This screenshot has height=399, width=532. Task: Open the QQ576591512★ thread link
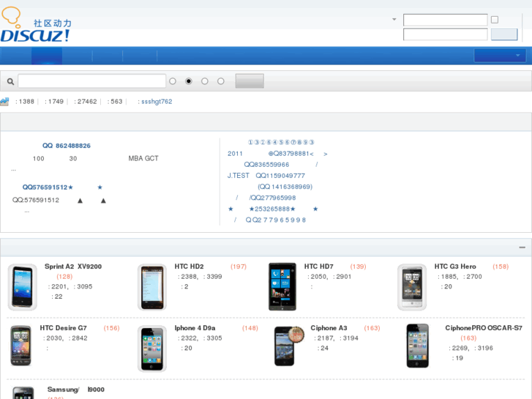coord(63,187)
